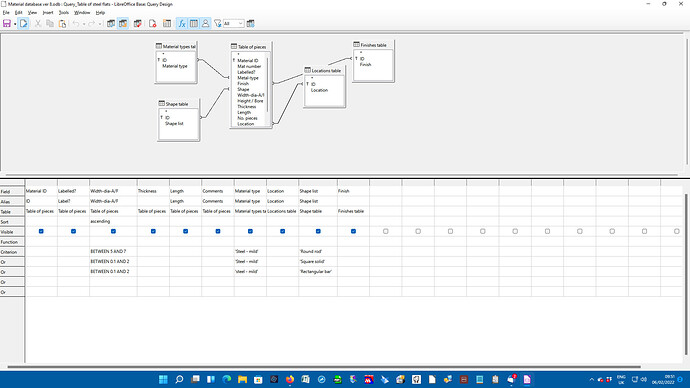Screen dimensions: 690x388
Task: Open the File menu
Action: pyautogui.click(x=6, y=13)
